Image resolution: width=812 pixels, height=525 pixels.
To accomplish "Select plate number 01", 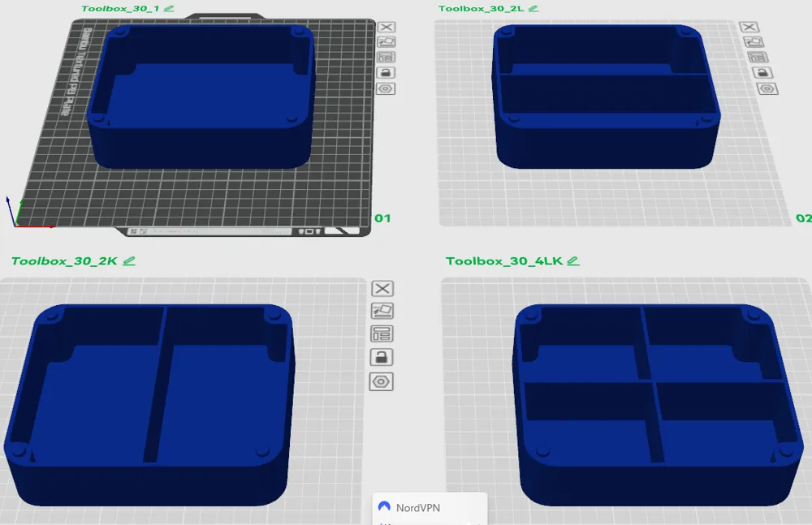I will [382, 217].
